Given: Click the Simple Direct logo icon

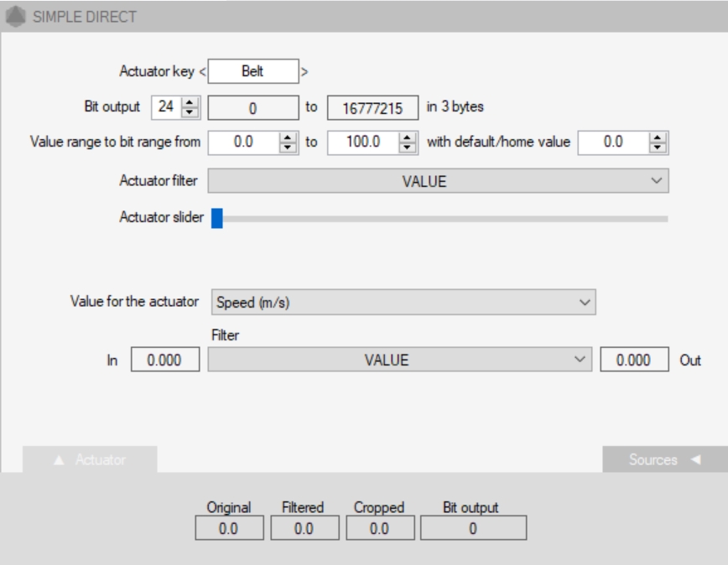Looking at the screenshot, I should tap(15, 17).
